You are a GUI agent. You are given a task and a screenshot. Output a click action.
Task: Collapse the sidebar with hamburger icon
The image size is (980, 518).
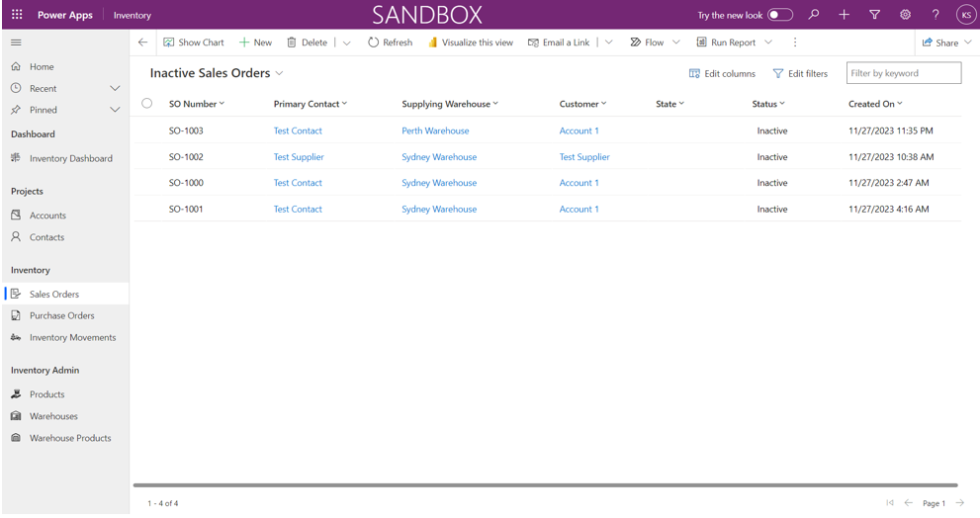pyautogui.click(x=16, y=43)
